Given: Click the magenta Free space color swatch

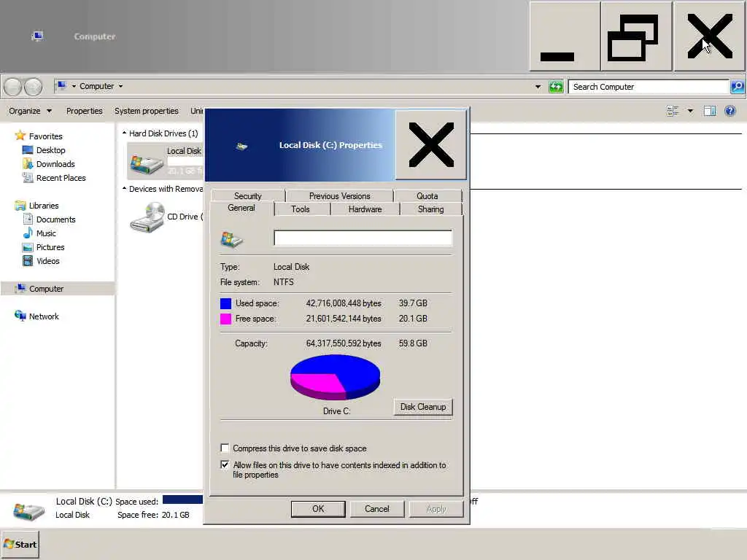Looking at the screenshot, I should click(226, 319).
